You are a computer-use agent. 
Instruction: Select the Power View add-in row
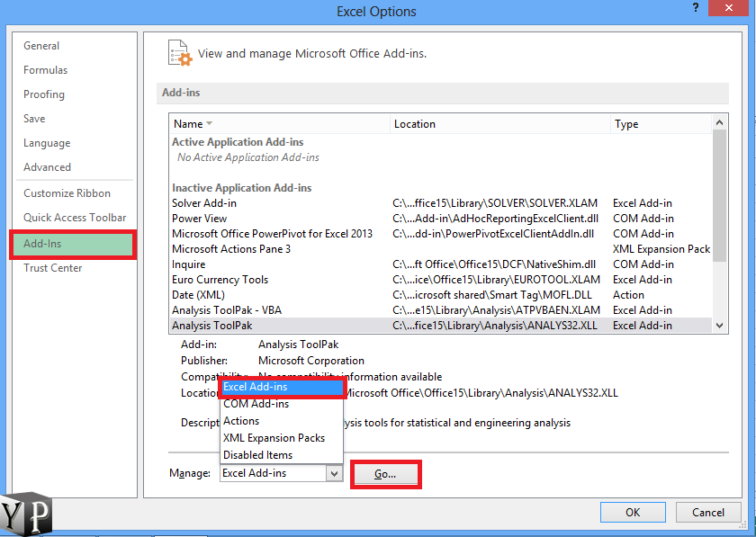[440, 219]
